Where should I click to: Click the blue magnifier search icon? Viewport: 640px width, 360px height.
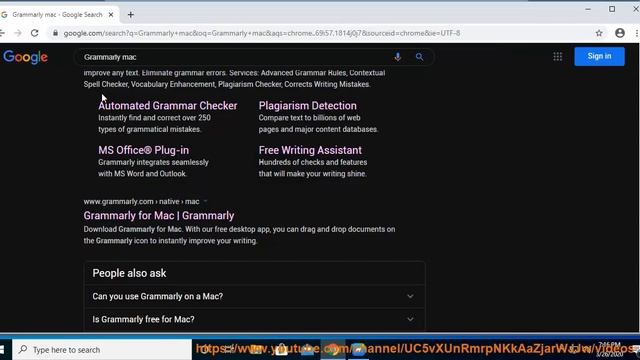[419, 57]
